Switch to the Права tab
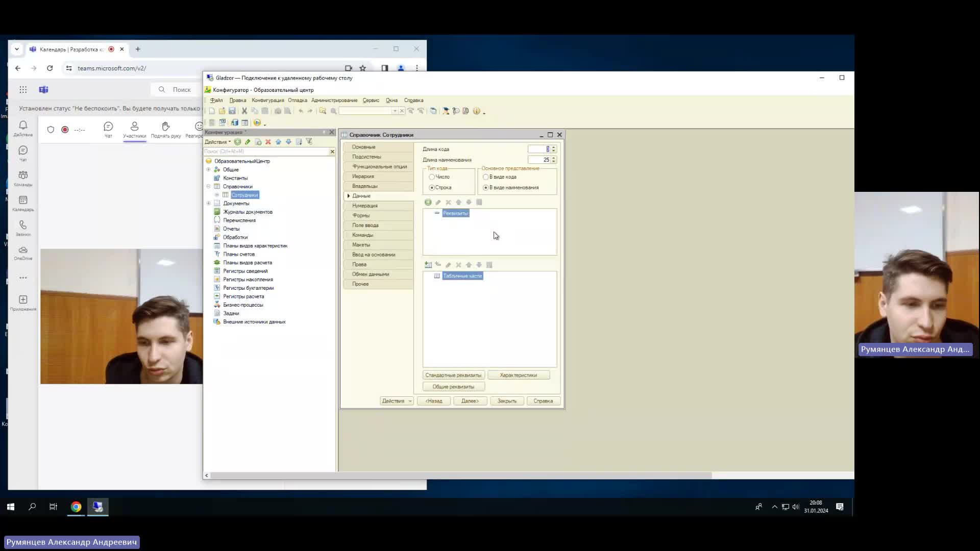Viewport: 980px width, 551px height. tap(378, 264)
